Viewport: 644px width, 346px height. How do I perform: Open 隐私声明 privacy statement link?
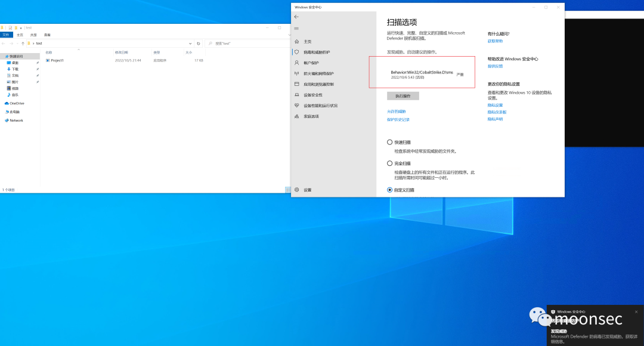[495, 119]
